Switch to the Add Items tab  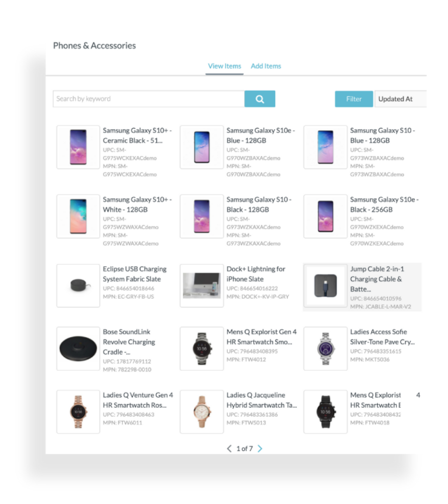pos(266,66)
